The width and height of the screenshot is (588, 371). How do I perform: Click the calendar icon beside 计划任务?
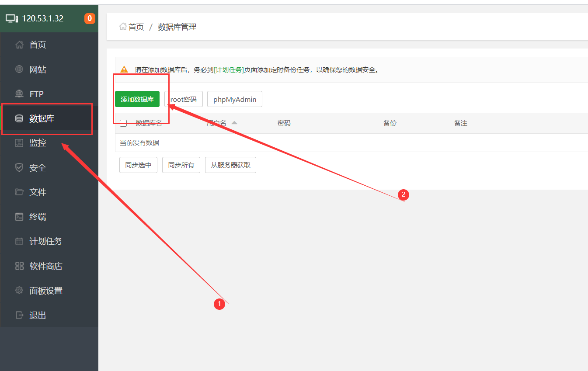pos(19,241)
